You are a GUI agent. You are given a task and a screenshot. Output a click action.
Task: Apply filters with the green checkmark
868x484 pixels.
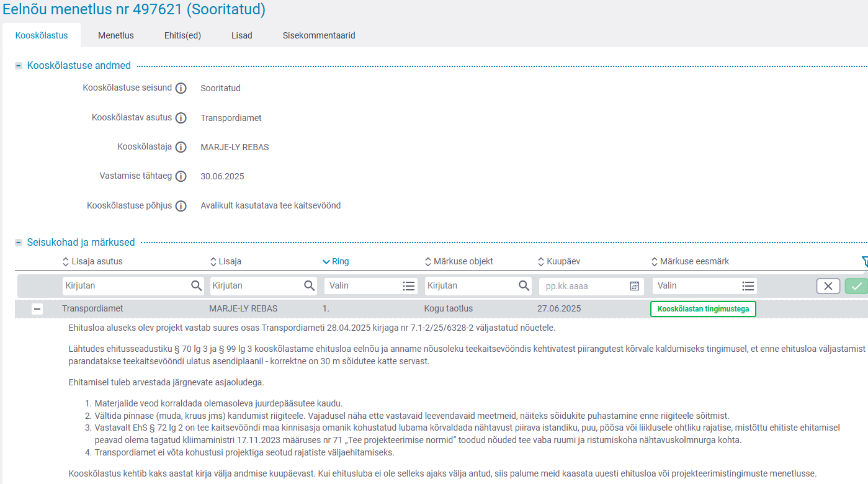pos(857,286)
